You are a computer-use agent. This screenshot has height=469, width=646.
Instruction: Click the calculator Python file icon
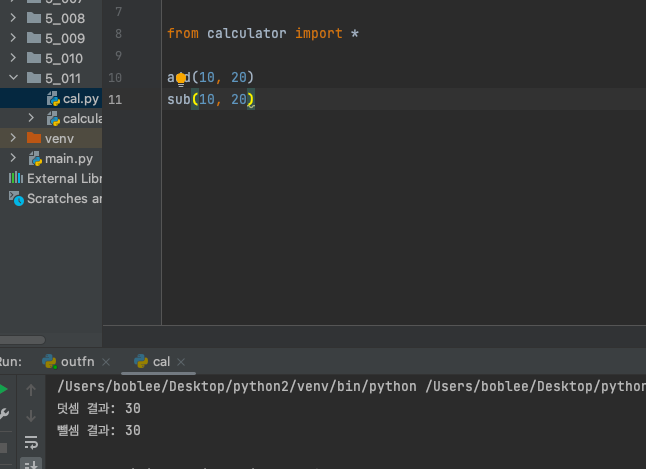pos(53,119)
